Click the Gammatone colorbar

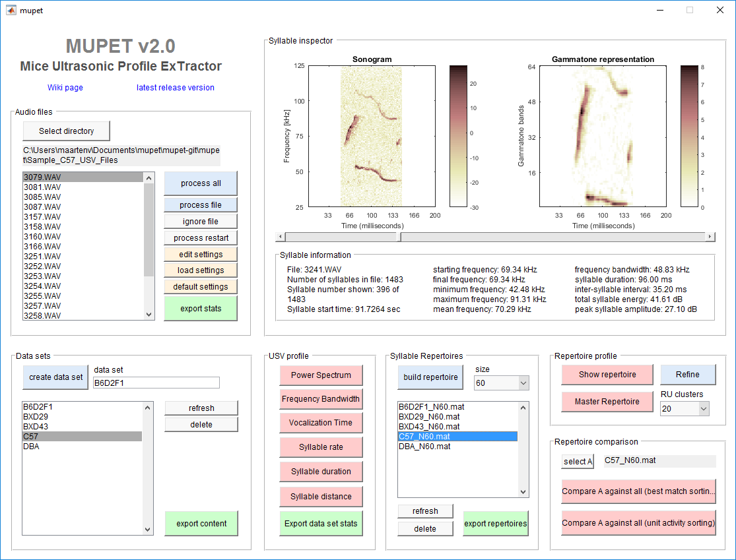(x=689, y=136)
